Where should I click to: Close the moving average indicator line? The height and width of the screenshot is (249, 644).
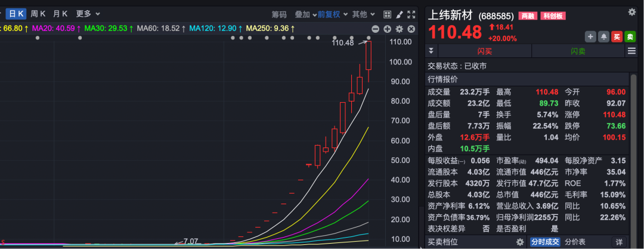411,29
